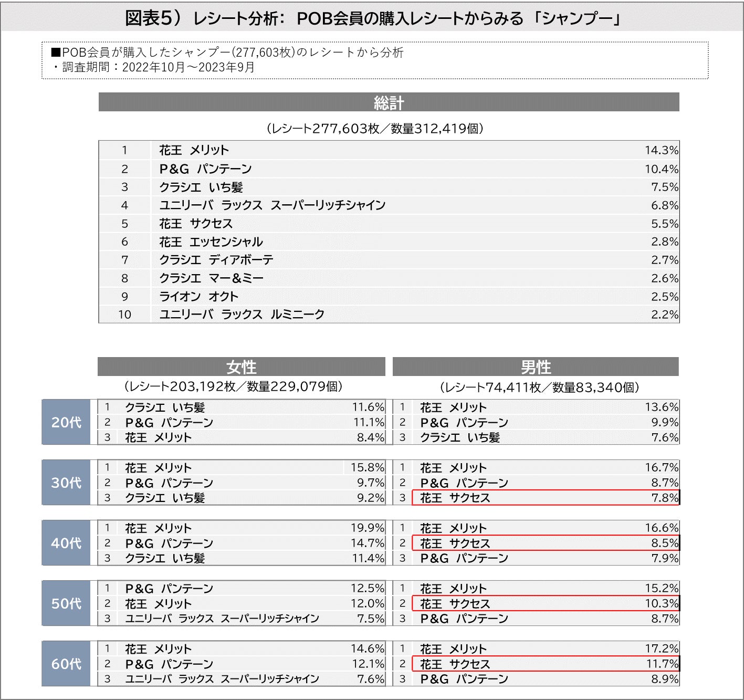Viewport: 744px width, 700px height.
Task: Click the 女性 section header
Action: coord(241,367)
